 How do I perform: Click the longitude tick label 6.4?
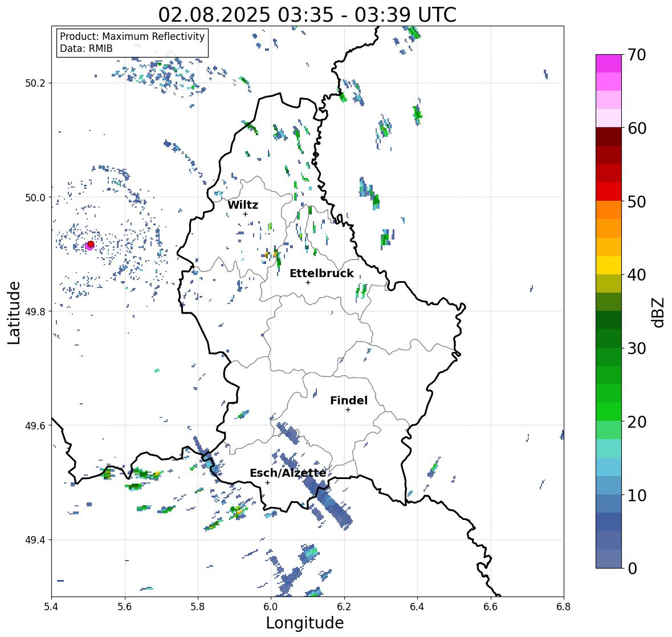click(417, 607)
